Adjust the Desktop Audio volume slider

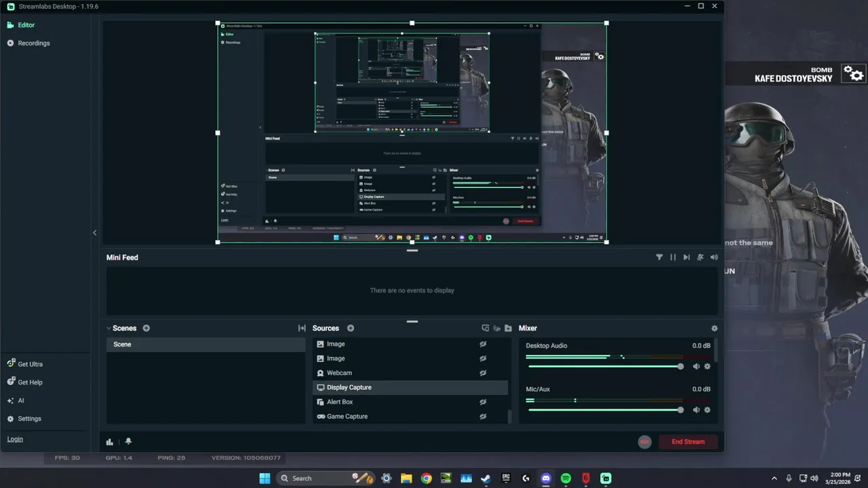click(x=605, y=367)
